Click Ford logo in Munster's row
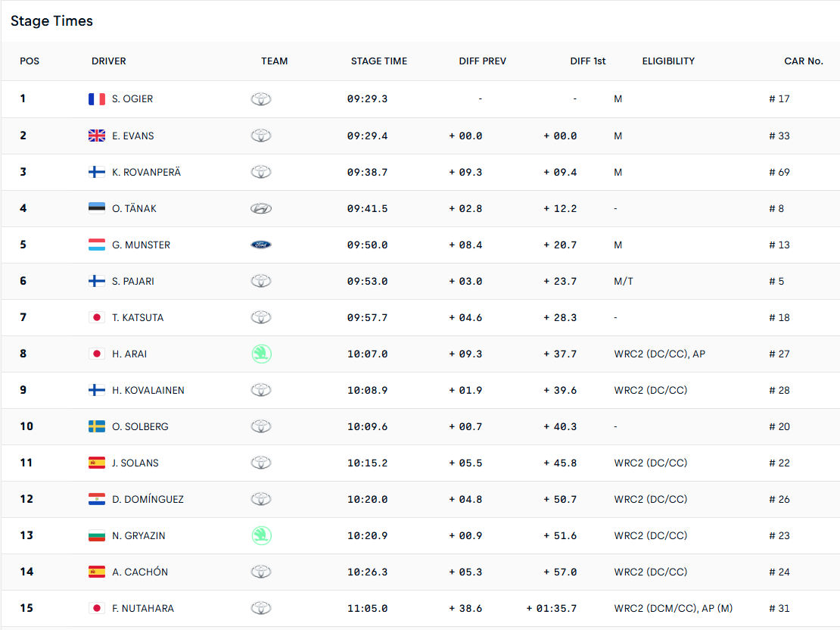The width and height of the screenshot is (840, 630). point(261,245)
